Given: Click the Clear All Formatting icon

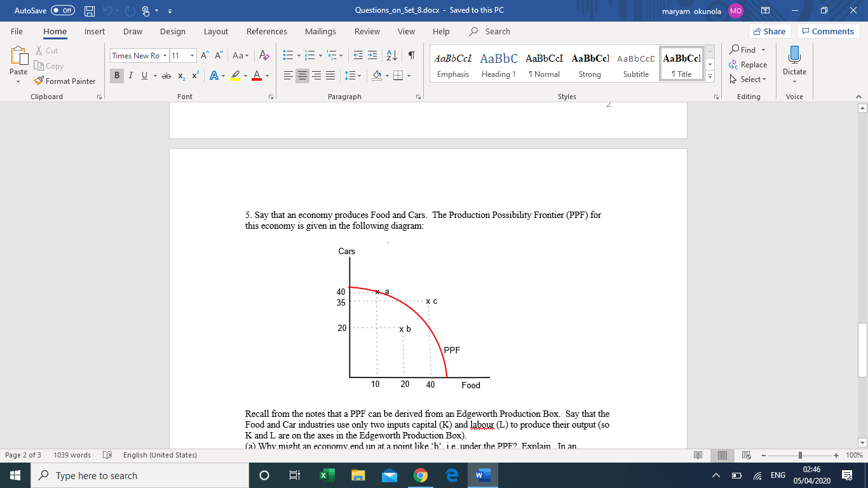Looking at the screenshot, I should point(265,56).
